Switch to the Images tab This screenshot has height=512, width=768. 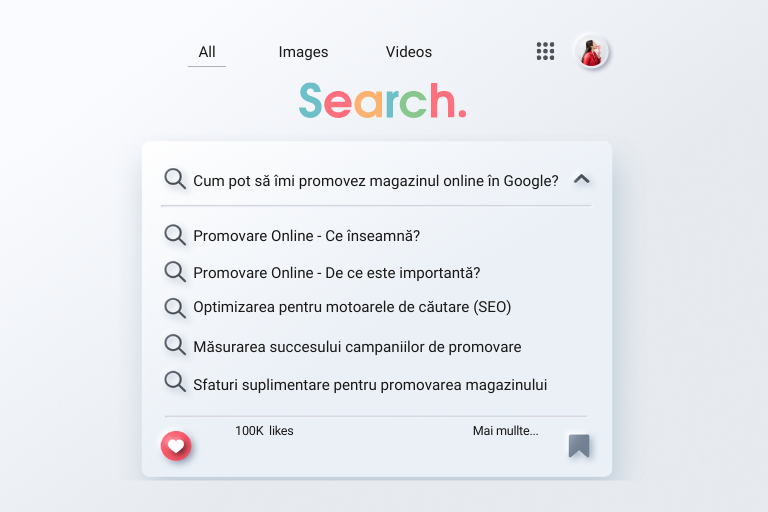pyautogui.click(x=303, y=52)
